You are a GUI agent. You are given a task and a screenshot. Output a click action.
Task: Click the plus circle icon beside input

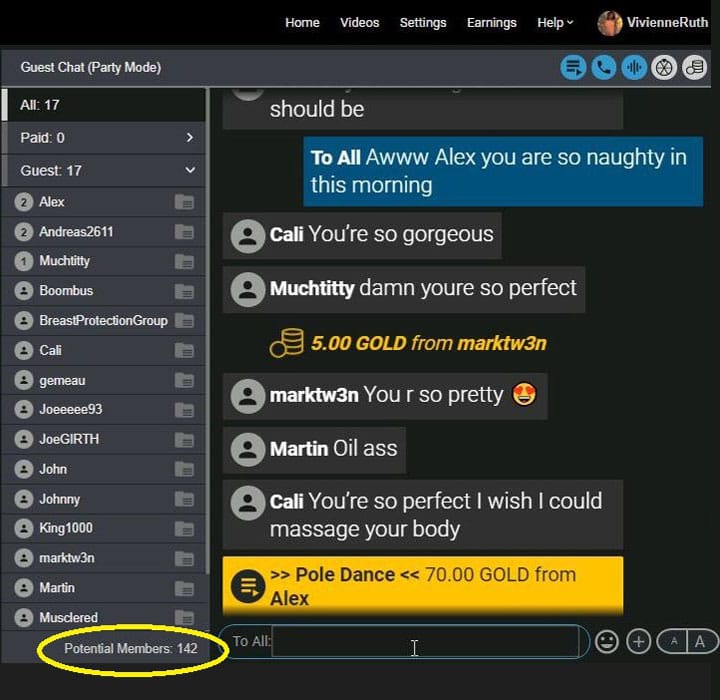638,641
